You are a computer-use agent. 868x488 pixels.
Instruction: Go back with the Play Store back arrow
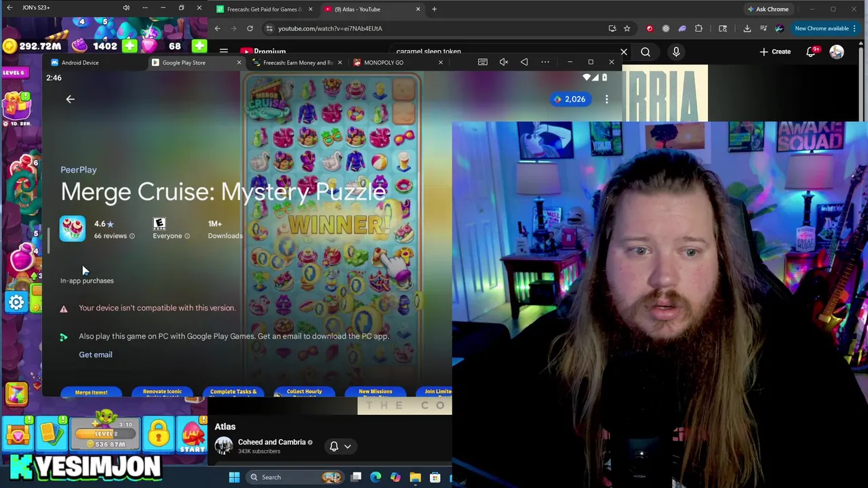coord(70,99)
